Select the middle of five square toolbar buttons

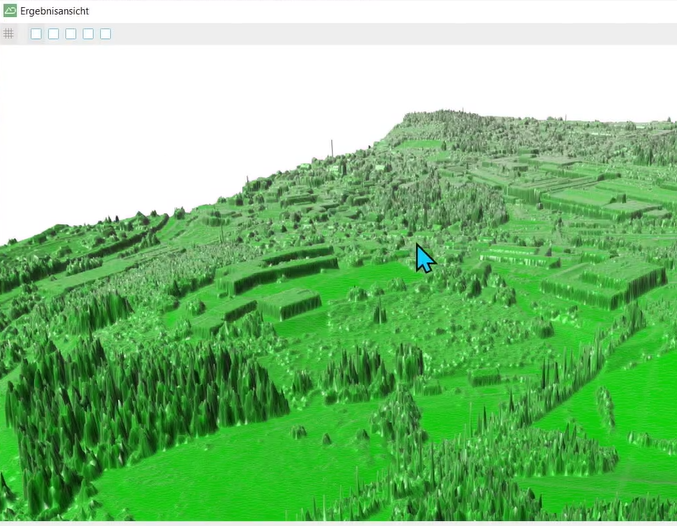[x=71, y=34]
